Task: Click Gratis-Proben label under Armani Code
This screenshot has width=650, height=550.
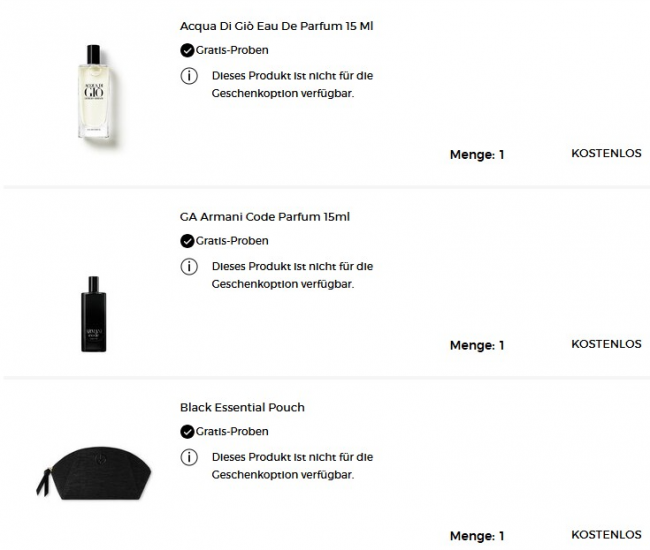Action: coord(232,241)
